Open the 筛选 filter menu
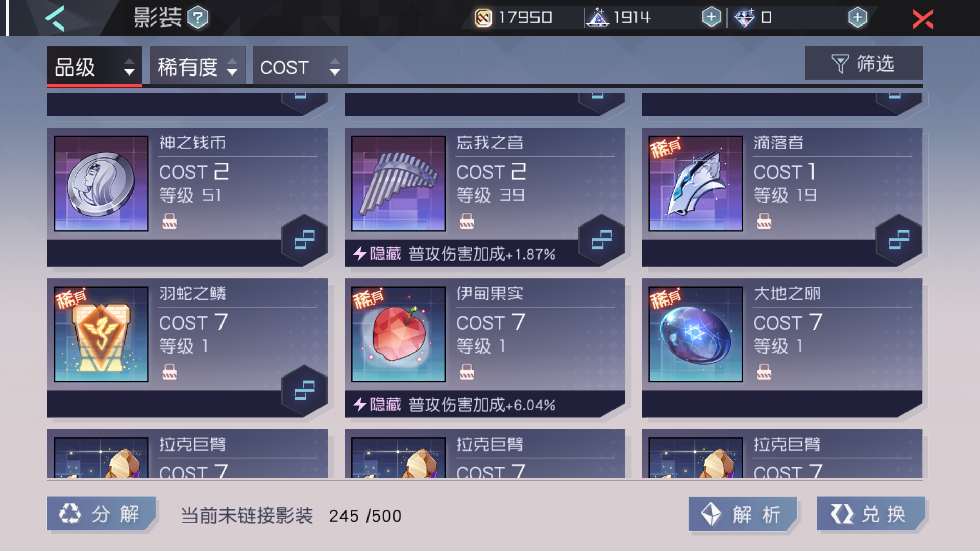Screen dimensions: 980x551 tap(864, 64)
